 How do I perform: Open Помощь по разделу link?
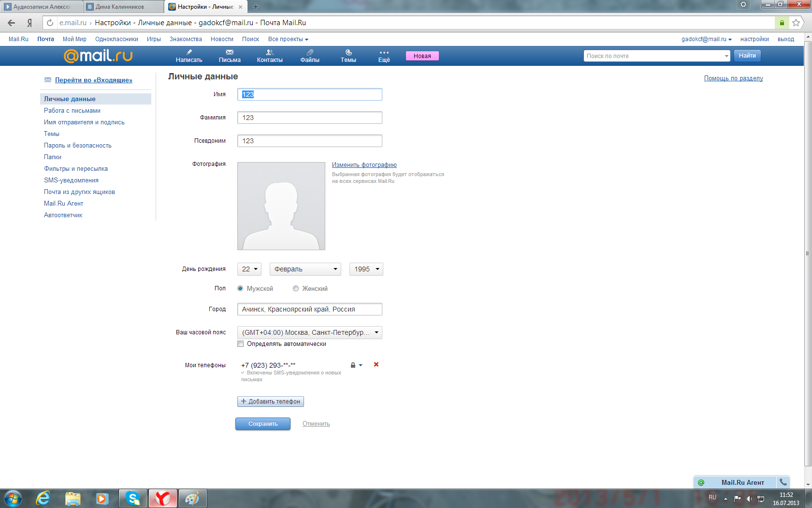[x=733, y=78]
